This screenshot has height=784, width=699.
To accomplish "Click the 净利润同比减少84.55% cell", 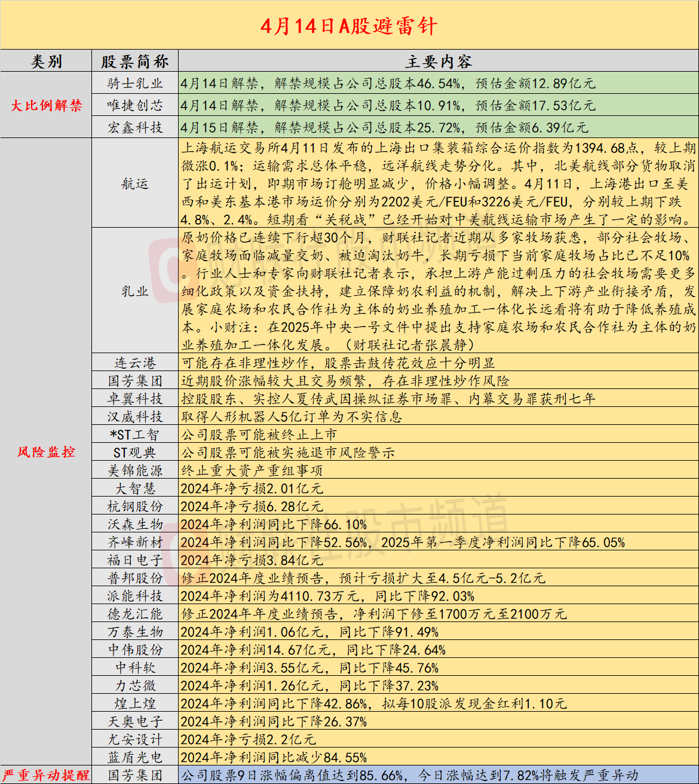I will (x=439, y=757).
